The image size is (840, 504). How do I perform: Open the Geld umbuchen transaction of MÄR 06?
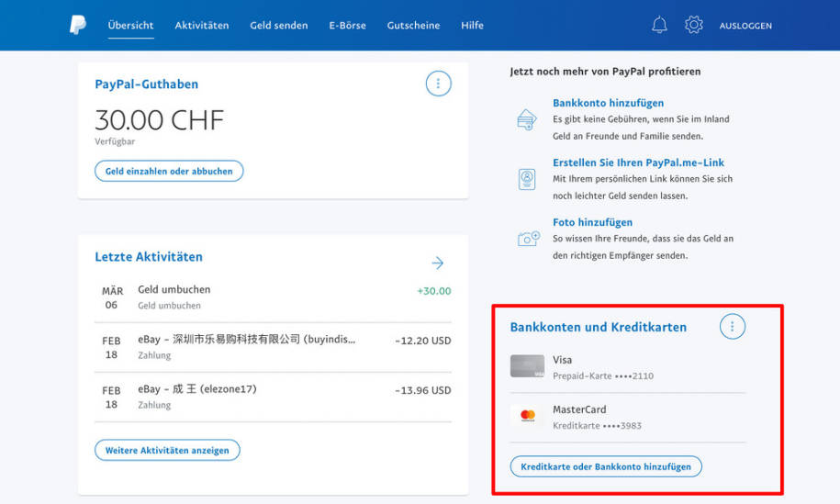click(x=274, y=297)
